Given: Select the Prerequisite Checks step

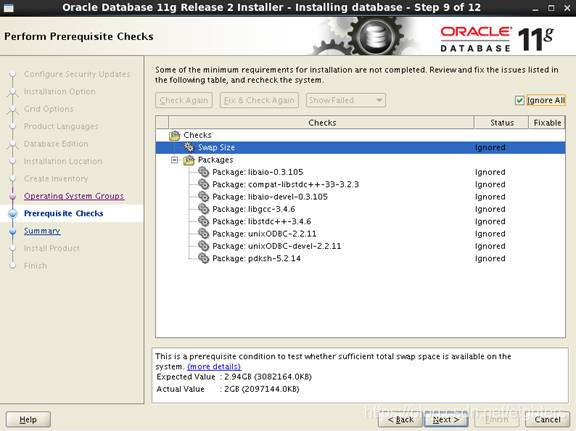Looking at the screenshot, I should point(64,213).
